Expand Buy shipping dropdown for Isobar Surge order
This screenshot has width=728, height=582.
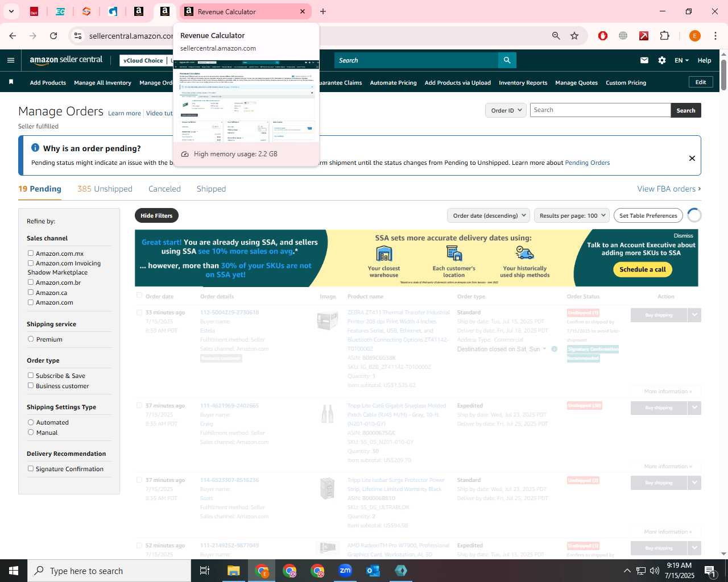click(x=694, y=483)
